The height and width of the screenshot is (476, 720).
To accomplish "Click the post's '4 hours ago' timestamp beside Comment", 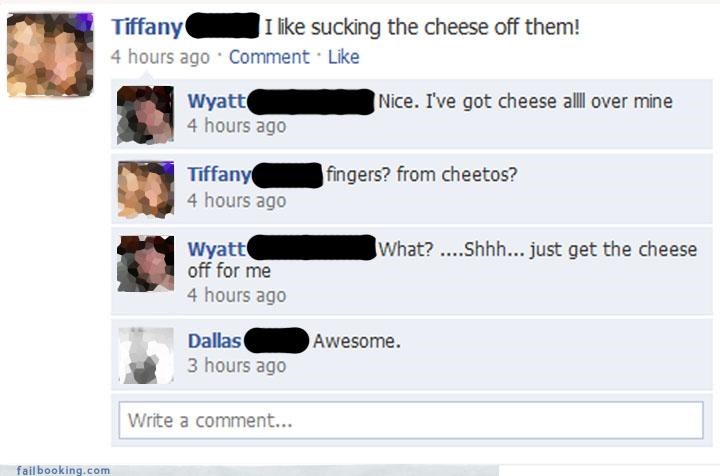I will 160,57.
